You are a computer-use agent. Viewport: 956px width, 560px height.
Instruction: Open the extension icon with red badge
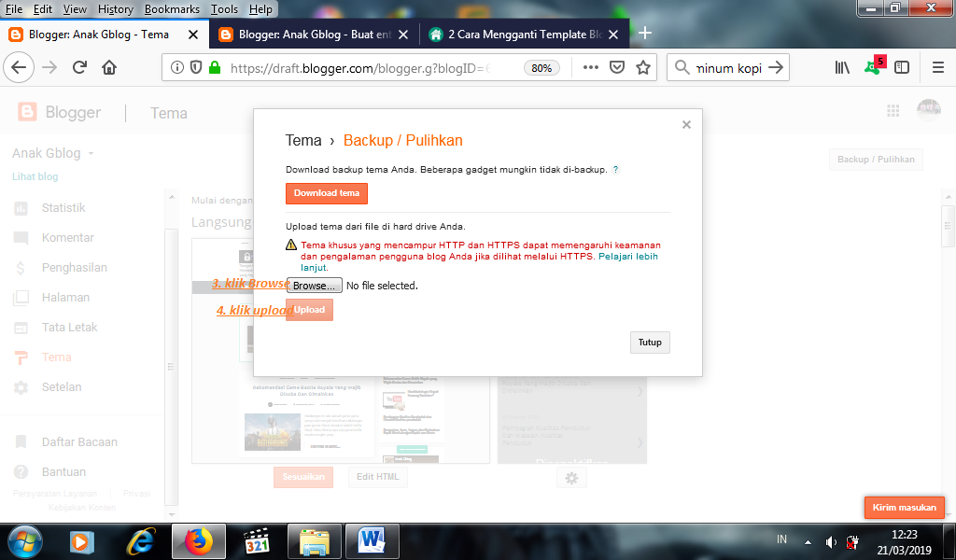click(x=874, y=66)
